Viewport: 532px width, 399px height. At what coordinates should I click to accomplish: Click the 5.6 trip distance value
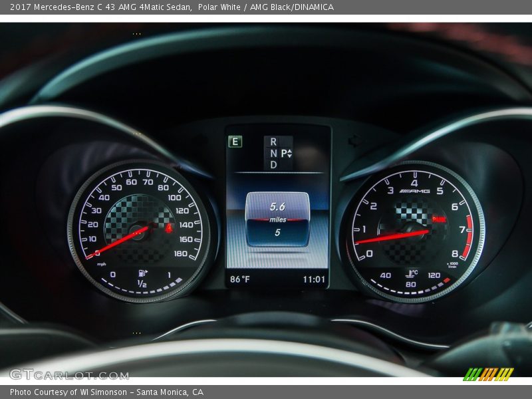(x=277, y=207)
